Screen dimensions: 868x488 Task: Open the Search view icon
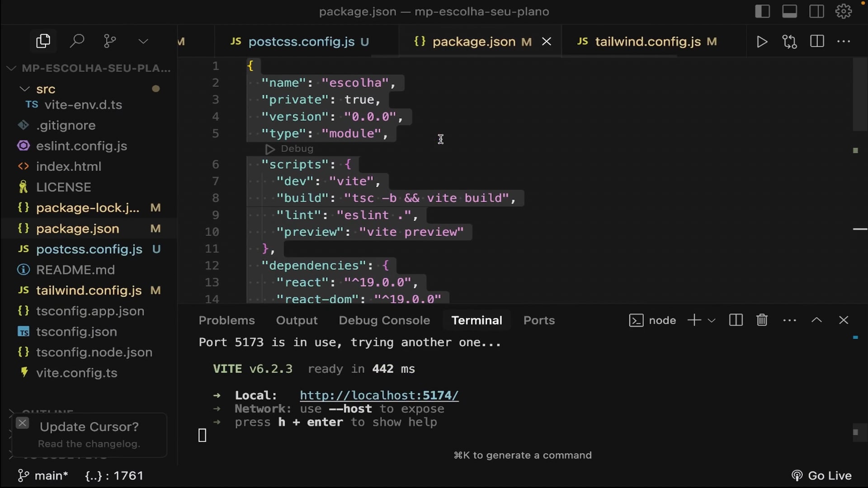[77, 41]
